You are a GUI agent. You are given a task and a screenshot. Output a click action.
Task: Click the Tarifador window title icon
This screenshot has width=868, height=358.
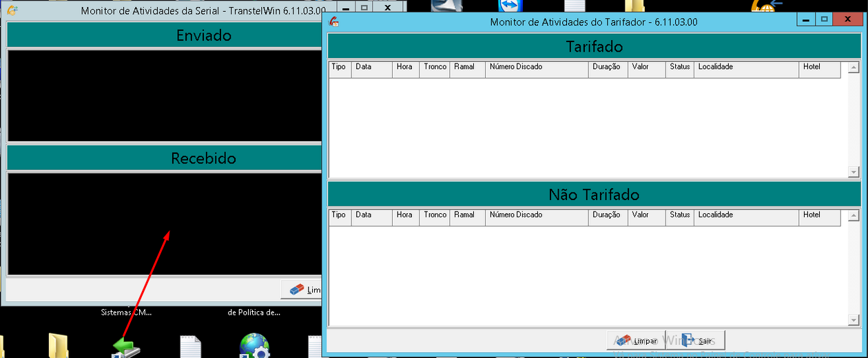coord(335,21)
